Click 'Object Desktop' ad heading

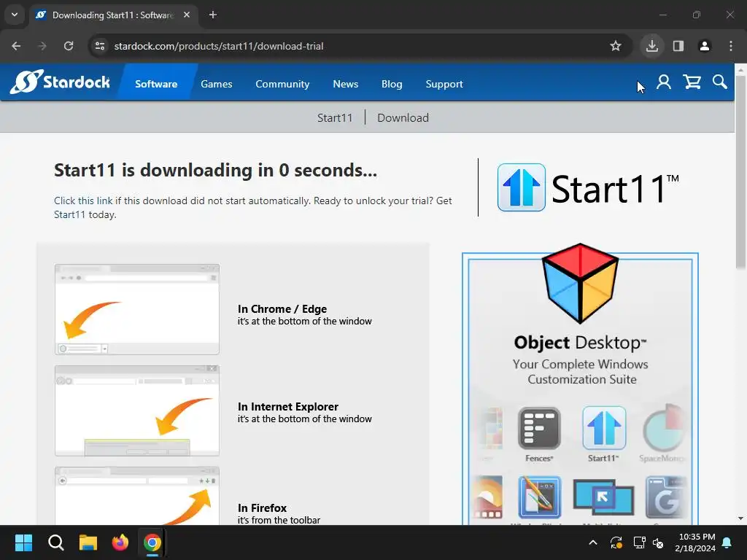tap(580, 343)
